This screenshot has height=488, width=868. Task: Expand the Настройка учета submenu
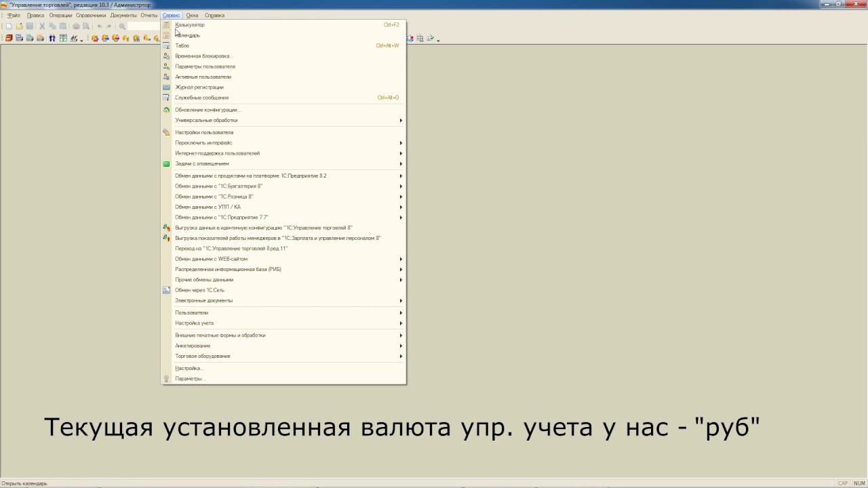coord(283,323)
